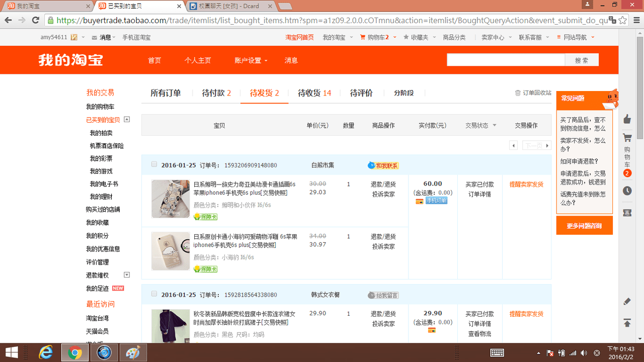Viewport: 644px width, 362px height.
Task: Open 订单详情 for the 60.00 order
Action: point(479,195)
